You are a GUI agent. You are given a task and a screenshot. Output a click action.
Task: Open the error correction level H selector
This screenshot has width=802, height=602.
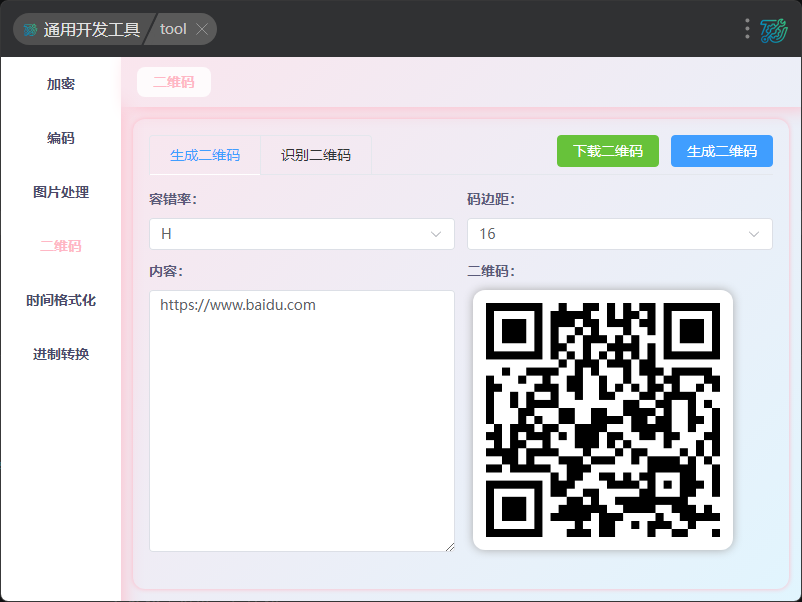point(302,234)
